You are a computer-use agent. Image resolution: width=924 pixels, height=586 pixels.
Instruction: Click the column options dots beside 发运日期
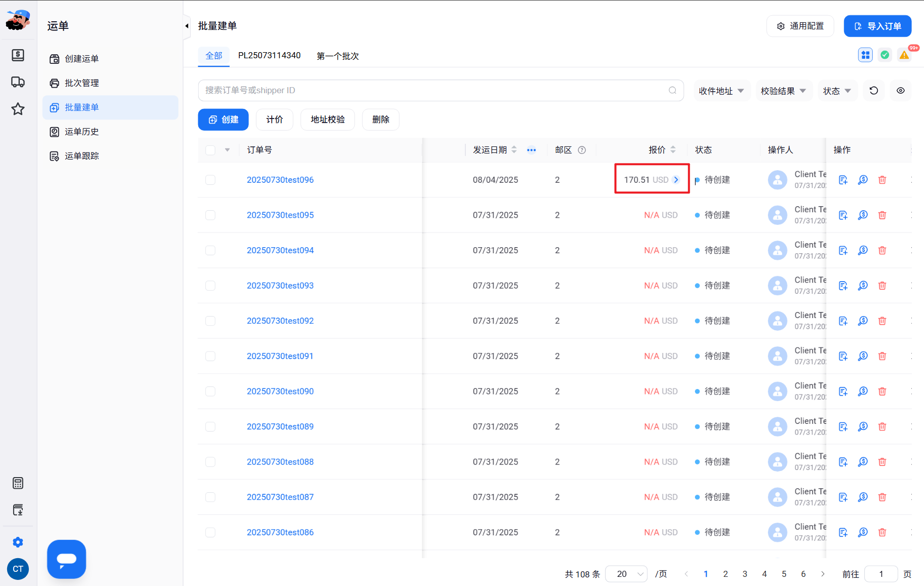click(531, 150)
